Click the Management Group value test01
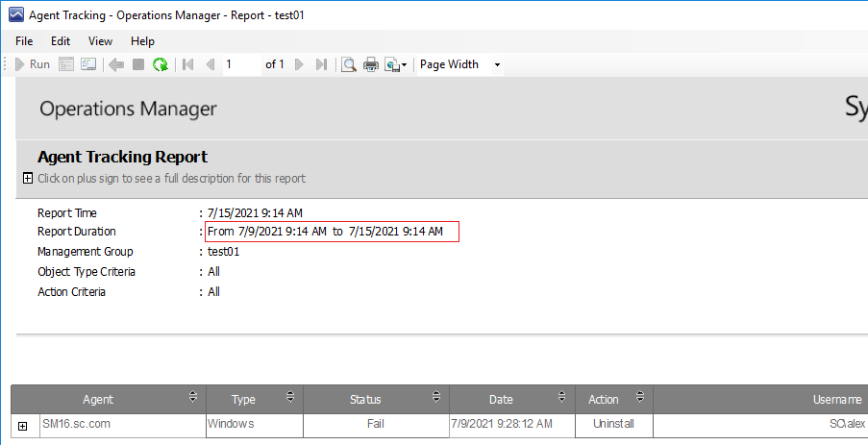 (x=224, y=252)
